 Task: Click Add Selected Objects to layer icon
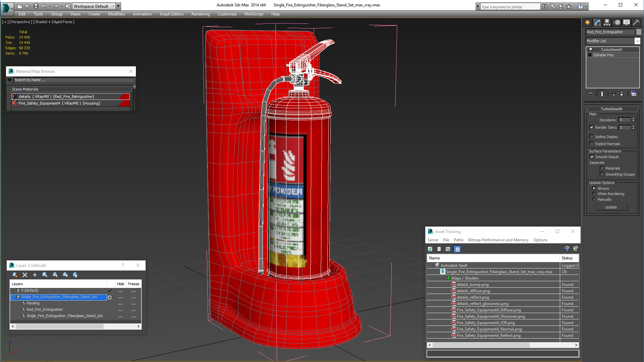(x=35, y=275)
